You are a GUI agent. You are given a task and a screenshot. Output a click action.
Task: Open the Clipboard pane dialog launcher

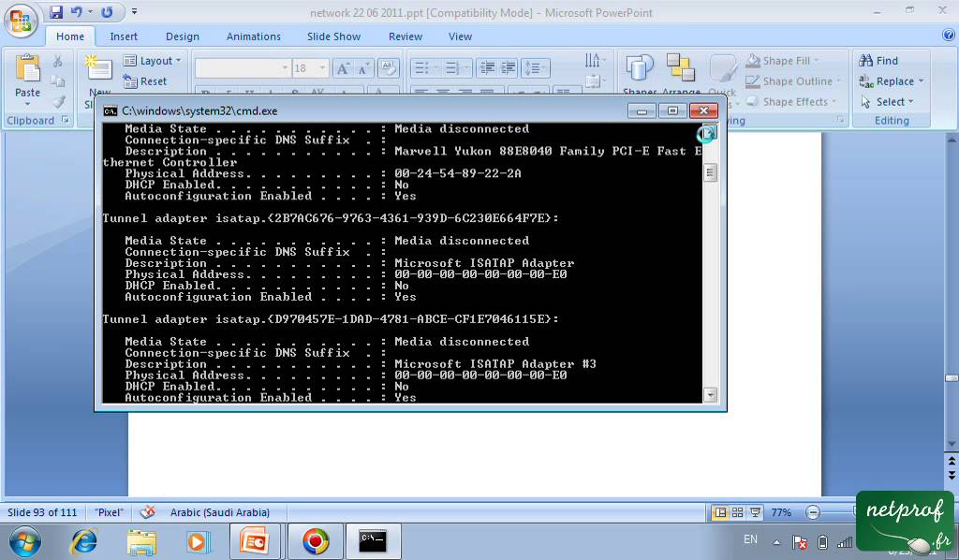point(66,121)
